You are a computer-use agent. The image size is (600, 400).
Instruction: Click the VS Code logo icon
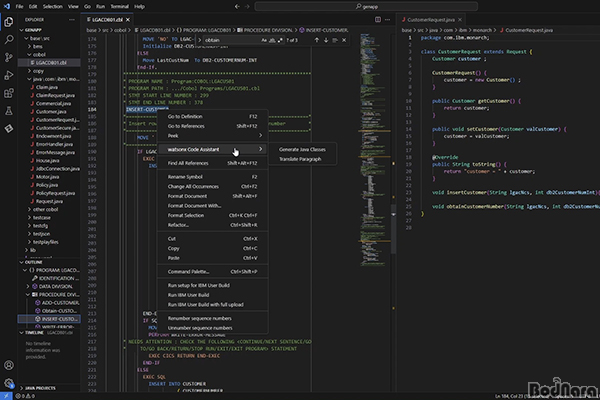coord(7,7)
